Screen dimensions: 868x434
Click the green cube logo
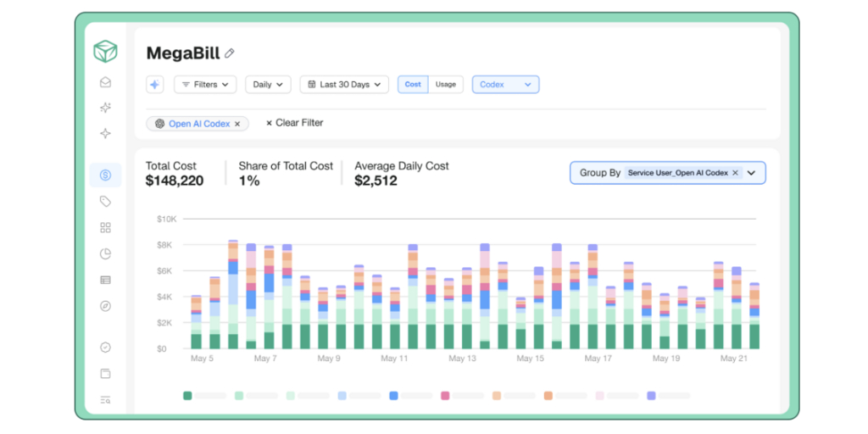pyautogui.click(x=105, y=52)
